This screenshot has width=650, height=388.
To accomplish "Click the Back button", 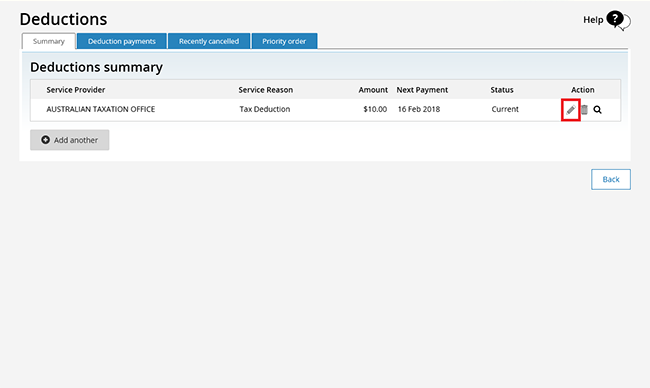I will pos(611,179).
